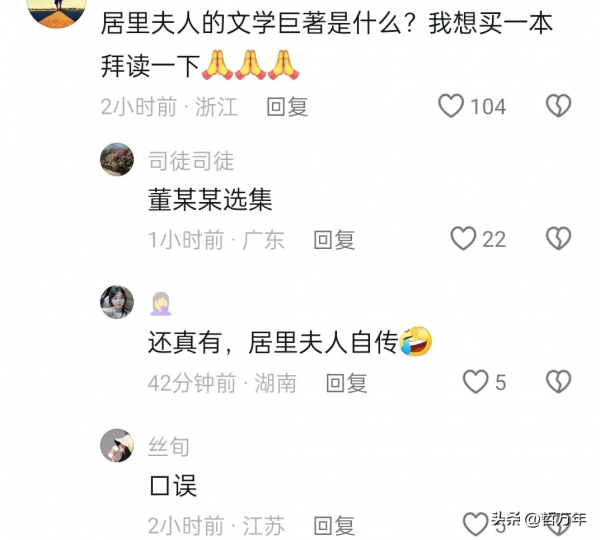Reply to 丝旬's comment from 江苏
The width and height of the screenshot is (600, 540).
tap(334, 525)
